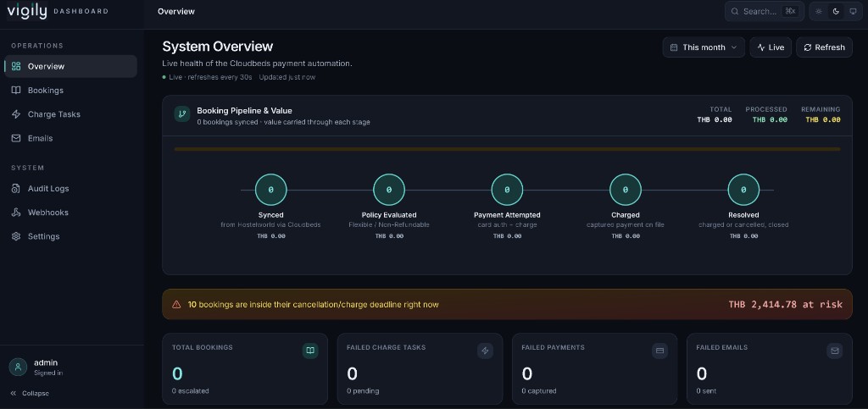Open the Charge Tasks sidebar item
Screen dimensions: 868x409
pos(70,114)
